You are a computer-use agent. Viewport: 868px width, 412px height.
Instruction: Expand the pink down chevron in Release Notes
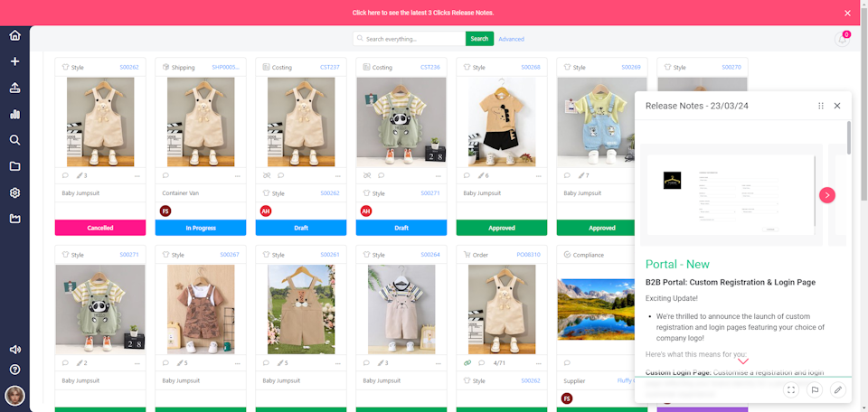743,361
